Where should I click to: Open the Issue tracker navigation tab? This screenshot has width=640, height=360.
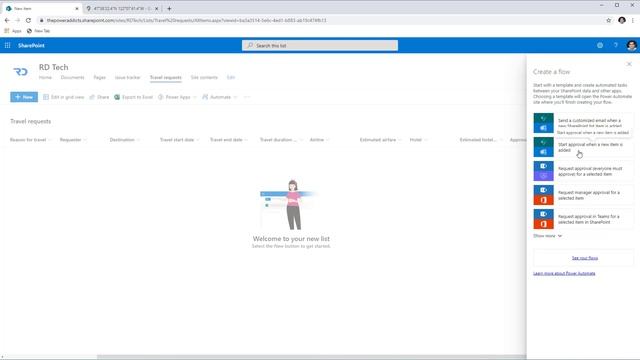(x=127, y=78)
